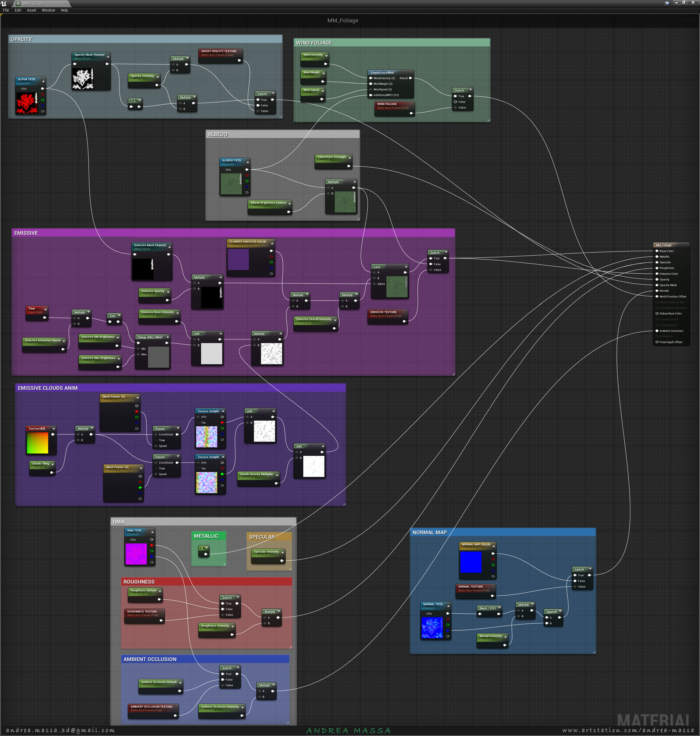
Task: Click SimpleGrassWind Result output pin
Action: click(411, 78)
